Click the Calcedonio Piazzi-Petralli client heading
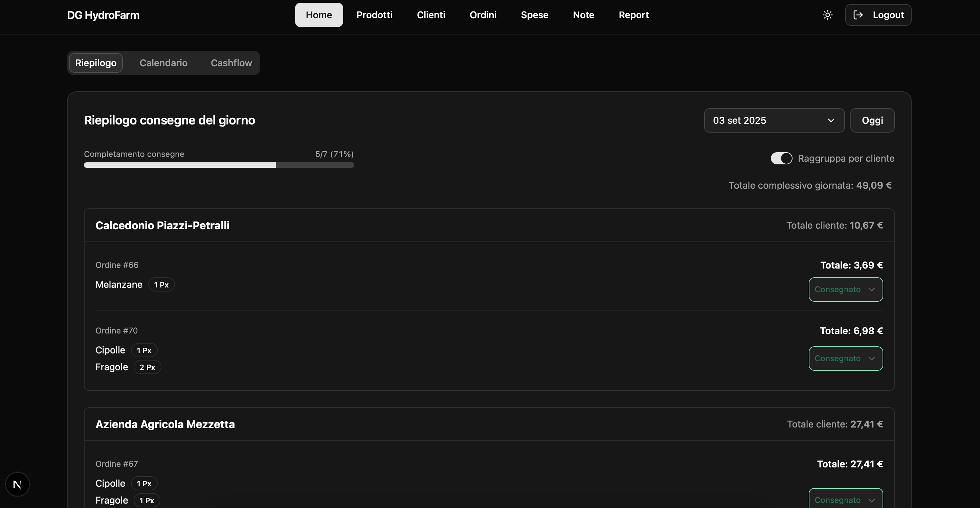 click(x=162, y=226)
